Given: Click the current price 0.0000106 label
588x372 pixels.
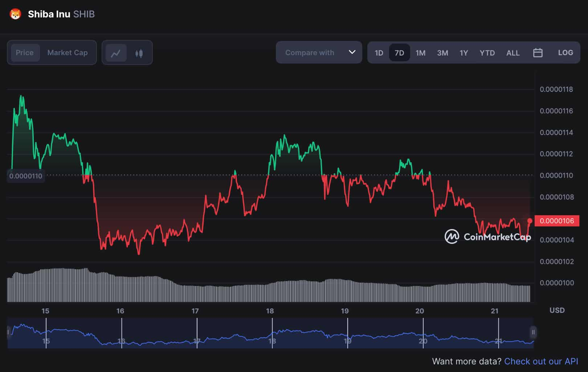Looking at the screenshot, I should pos(557,221).
